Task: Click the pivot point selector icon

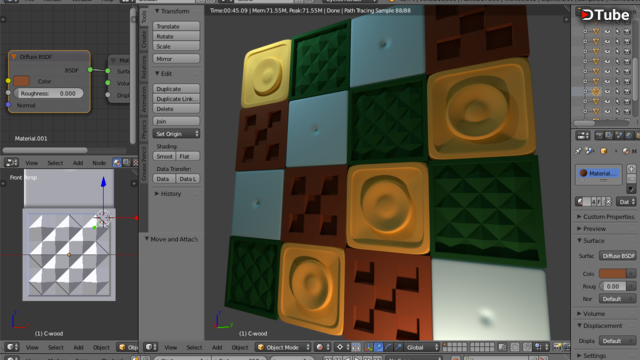Action: pyautogui.click(x=342, y=347)
